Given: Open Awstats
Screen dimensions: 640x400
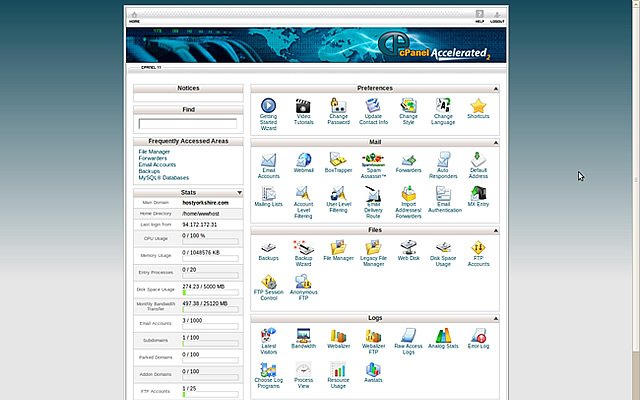Looking at the screenshot, I should click(x=373, y=372).
